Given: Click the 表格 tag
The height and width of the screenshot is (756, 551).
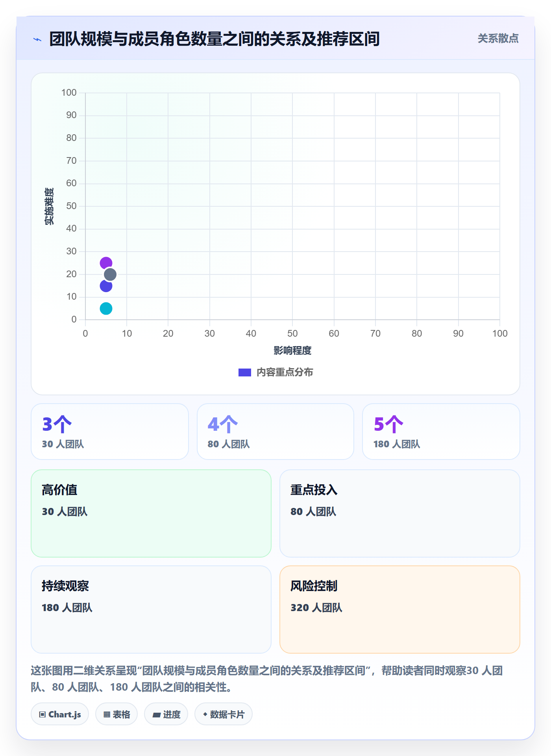Looking at the screenshot, I should coord(116,714).
